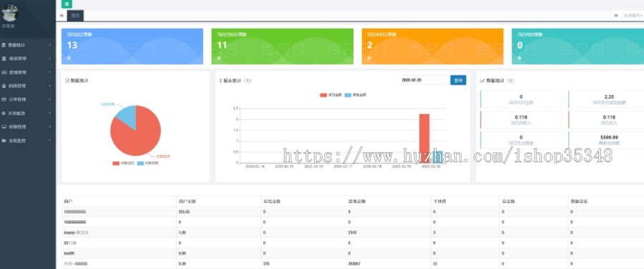Click the 码商管理 user circle icon
Viewport: 644px width, 269px height.
(x=4, y=86)
